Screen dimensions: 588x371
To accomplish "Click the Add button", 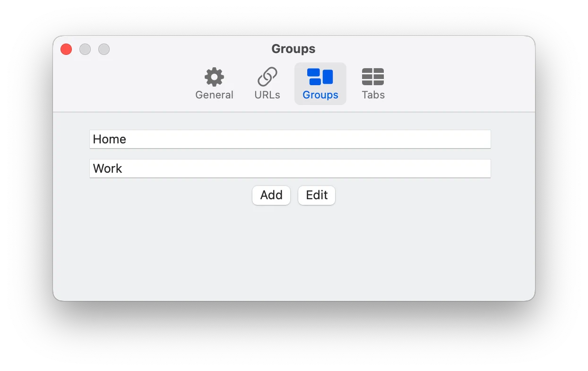I will click(271, 195).
